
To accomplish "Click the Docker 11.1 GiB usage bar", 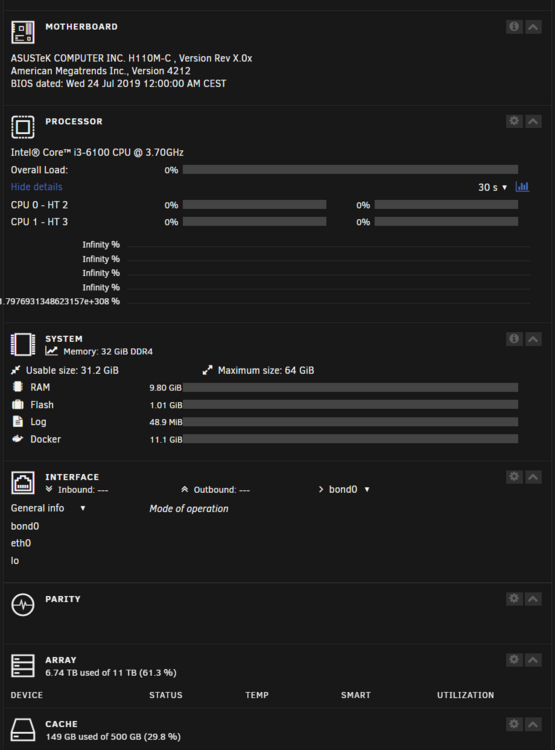I will (350, 439).
